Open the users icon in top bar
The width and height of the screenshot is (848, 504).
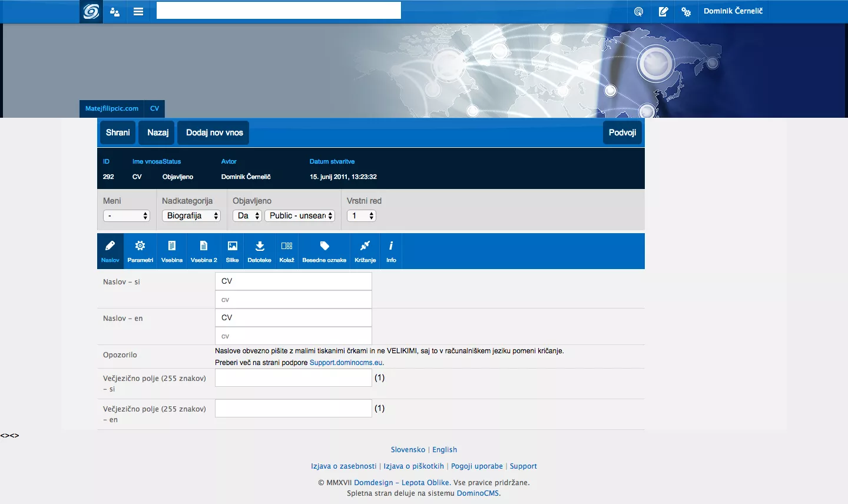coord(115,11)
